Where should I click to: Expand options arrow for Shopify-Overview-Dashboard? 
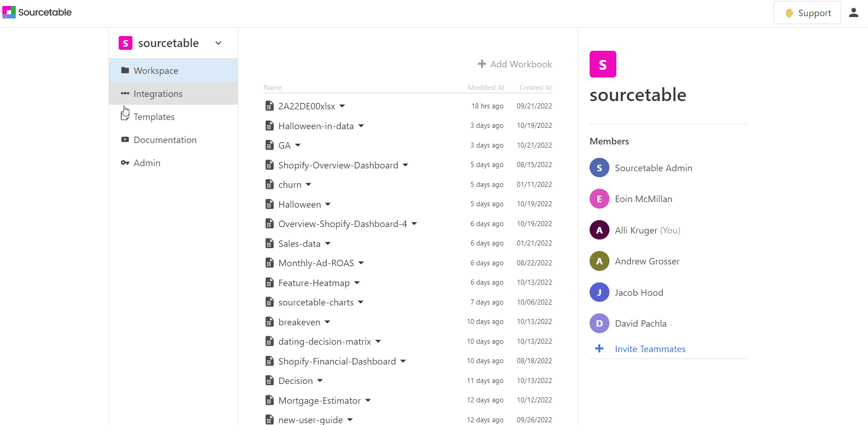pyautogui.click(x=405, y=165)
